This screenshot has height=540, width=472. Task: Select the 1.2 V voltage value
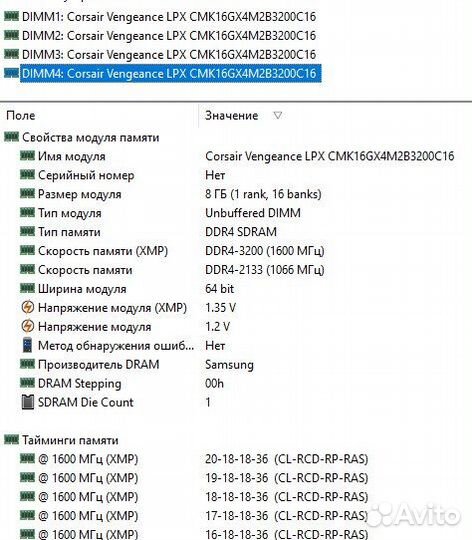click(217, 327)
